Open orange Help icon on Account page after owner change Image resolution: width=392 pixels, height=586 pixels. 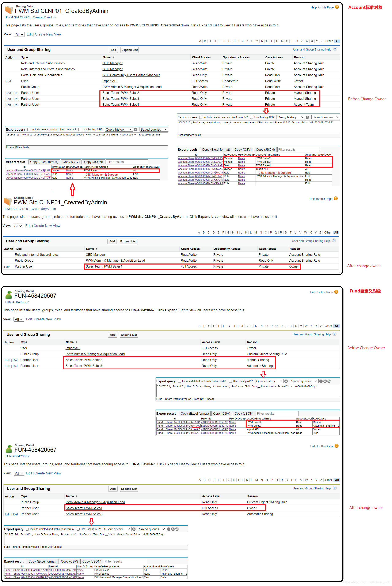[336, 199]
